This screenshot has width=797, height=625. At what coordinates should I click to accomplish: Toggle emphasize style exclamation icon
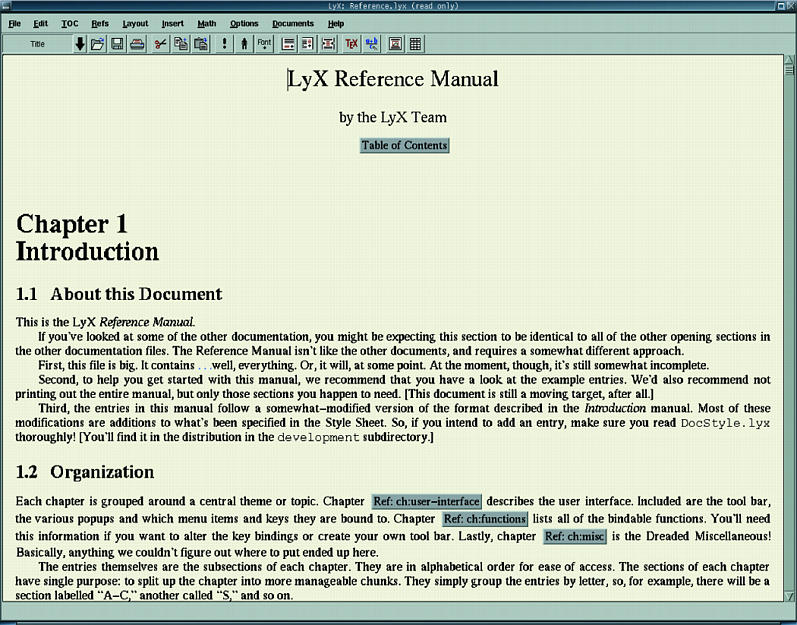(x=225, y=44)
